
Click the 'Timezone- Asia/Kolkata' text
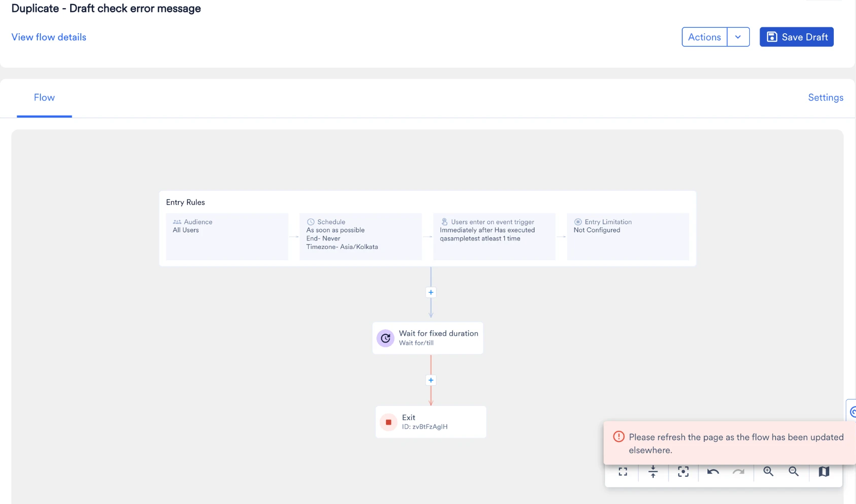click(x=342, y=247)
